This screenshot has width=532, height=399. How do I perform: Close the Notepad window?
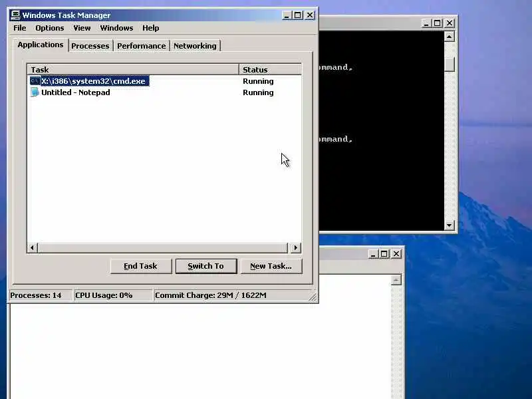point(396,254)
